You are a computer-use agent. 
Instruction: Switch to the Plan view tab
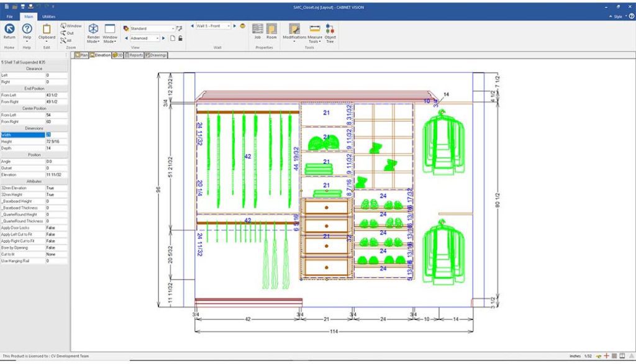click(81, 55)
